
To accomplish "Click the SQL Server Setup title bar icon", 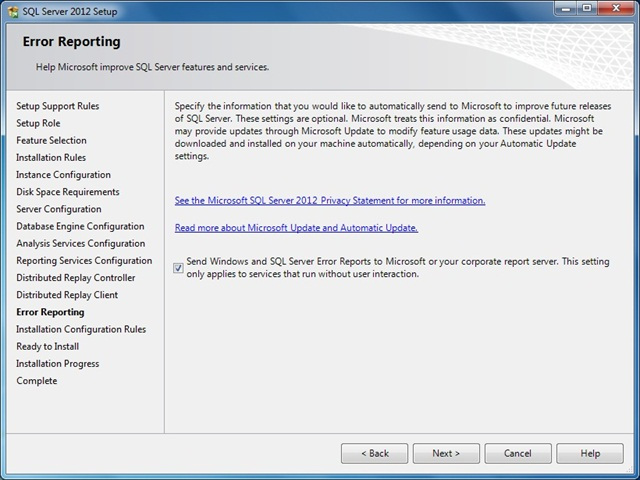I will tap(13, 11).
